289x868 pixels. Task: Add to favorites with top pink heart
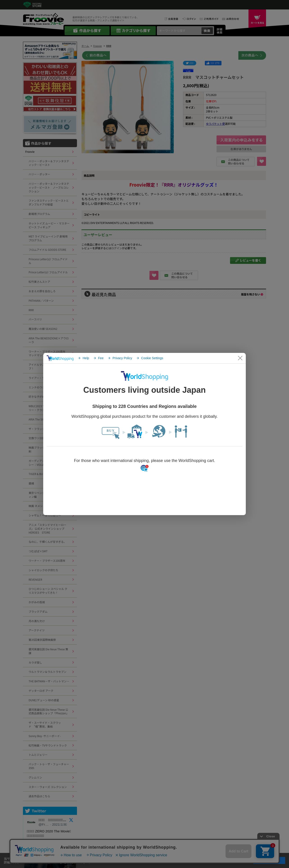[x=261, y=161]
